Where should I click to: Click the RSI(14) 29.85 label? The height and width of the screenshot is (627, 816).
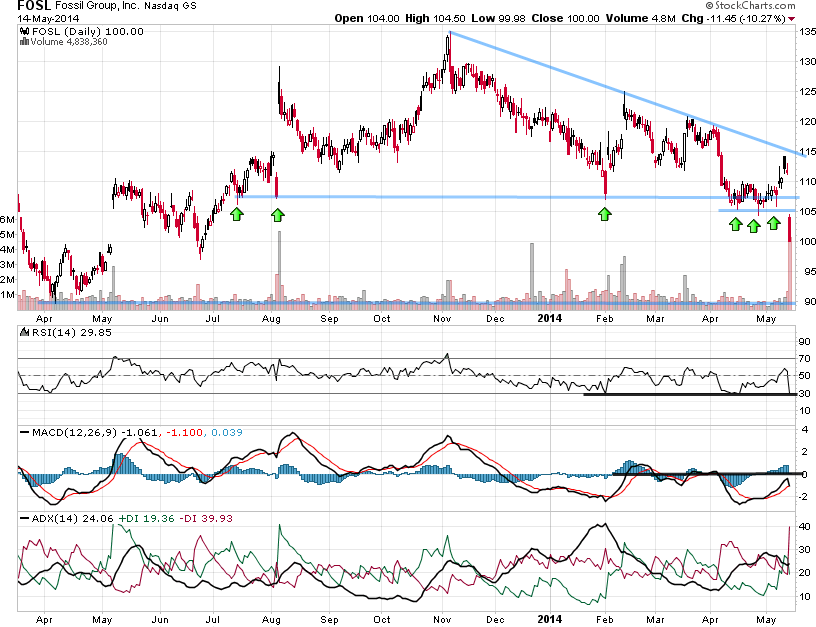[72, 332]
